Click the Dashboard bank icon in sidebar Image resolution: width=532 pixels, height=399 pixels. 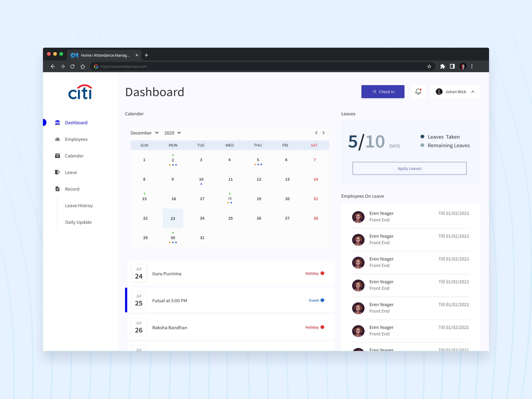[58, 122]
